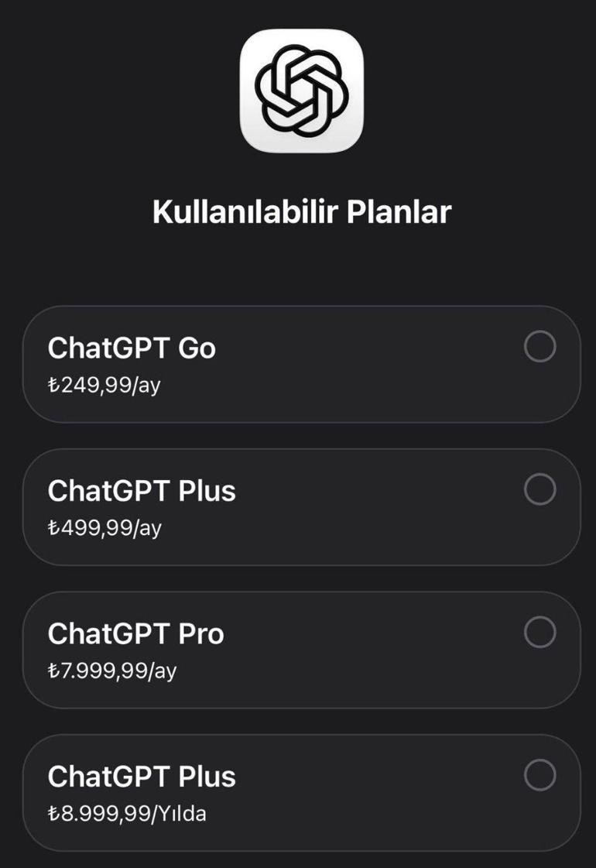Screen dimensions: 596x868
Task: Click the ChatGPT Pro plan name
Action: coord(136,633)
